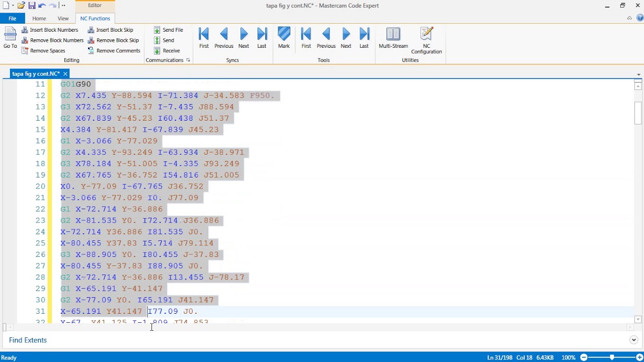Click the scroll down arrow

[x=638, y=319]
